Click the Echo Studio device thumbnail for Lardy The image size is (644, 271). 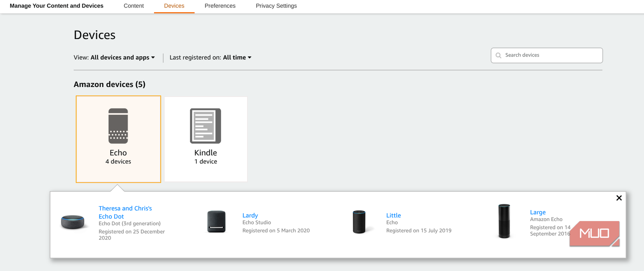point(217,221)
